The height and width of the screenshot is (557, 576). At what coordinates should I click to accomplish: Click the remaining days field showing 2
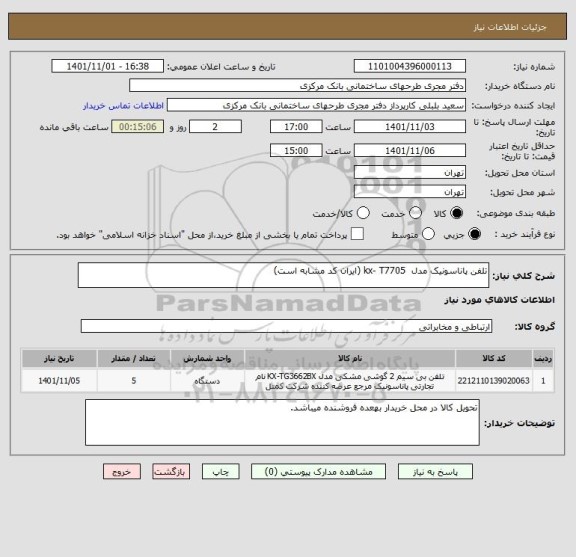pyautogui.click(x=215, y=127)
